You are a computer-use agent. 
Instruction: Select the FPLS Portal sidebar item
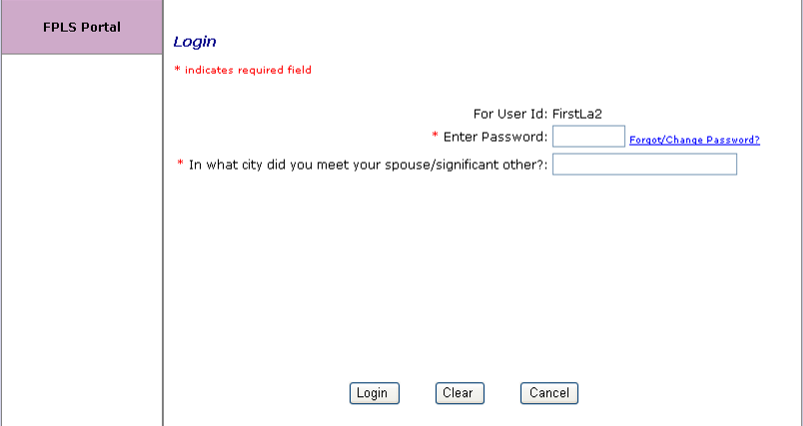click(x=82, y=27)
